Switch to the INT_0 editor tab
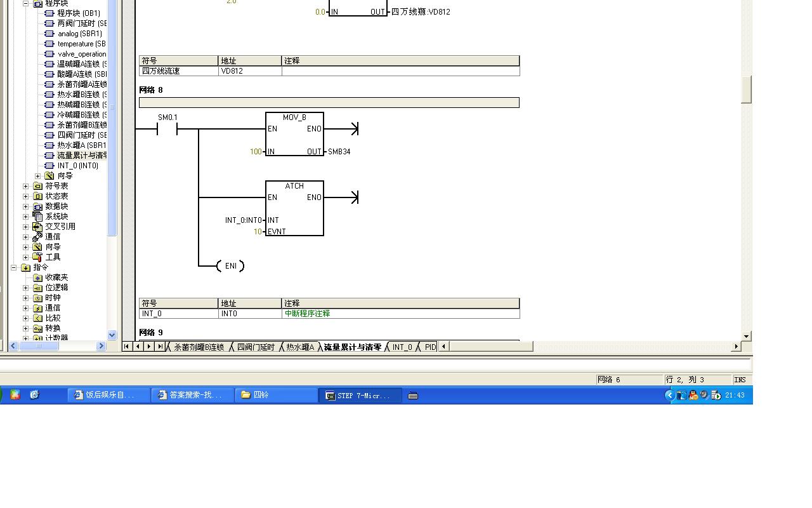Screen dimensions: 812x508 pos(402,347)
